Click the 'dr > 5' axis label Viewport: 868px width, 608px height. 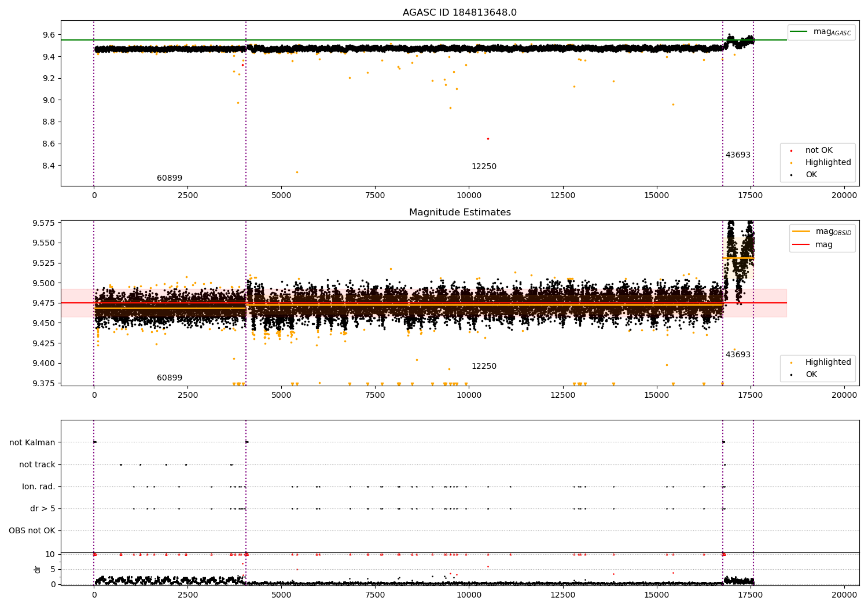click(43, 509)
